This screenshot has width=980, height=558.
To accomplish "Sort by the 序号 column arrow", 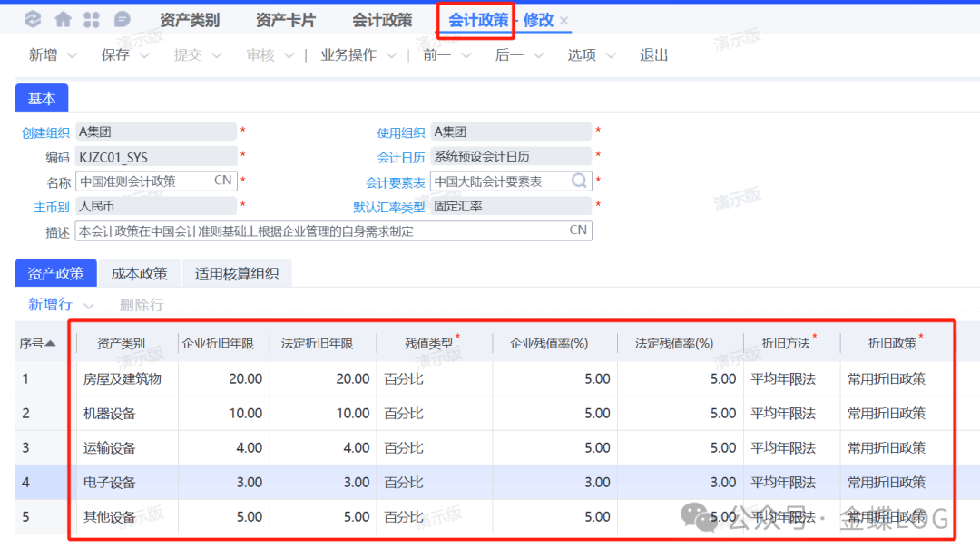I will [50, 343].
